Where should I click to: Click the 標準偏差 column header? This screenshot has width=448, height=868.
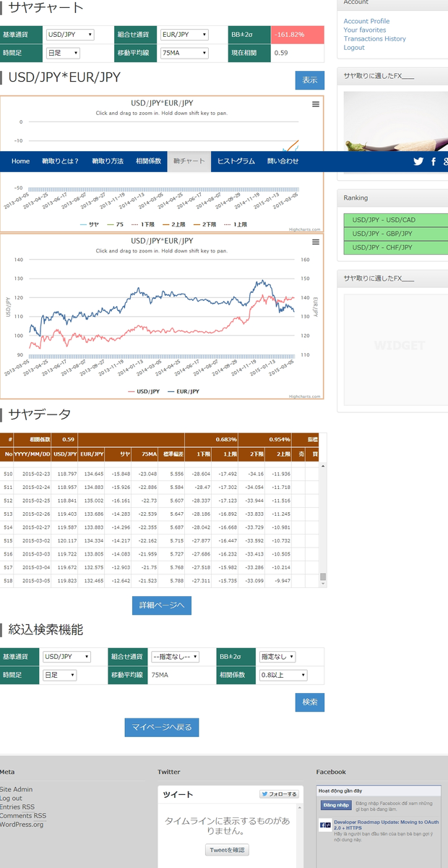click(171, 454)
